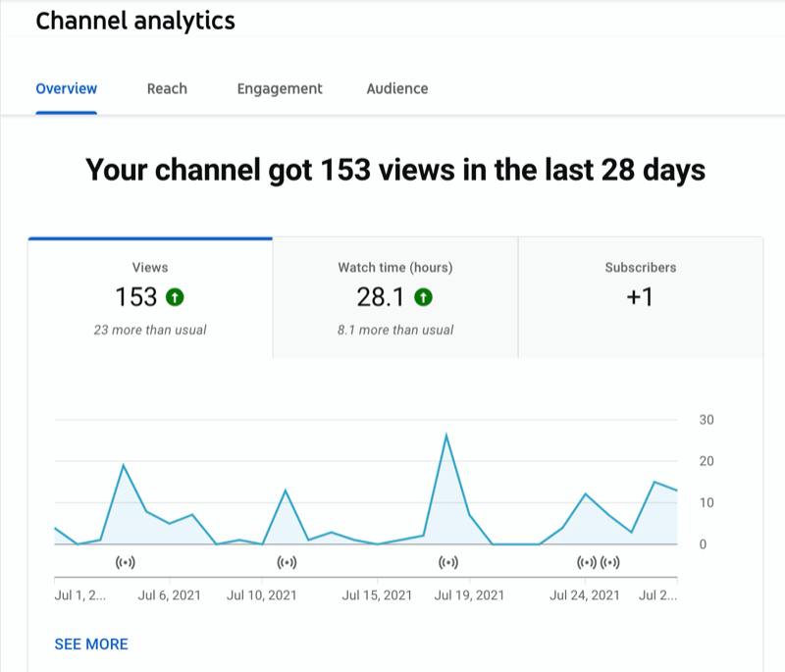
Task: Click the SEE MORE link
Action: (91, 645)
